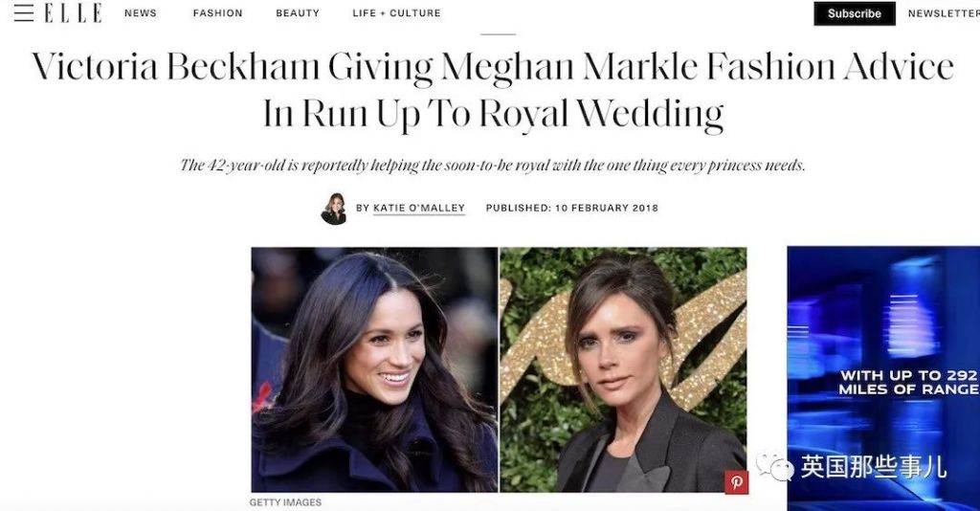Click the Getty Images photo credit
This screenshot has width=980, height=511.
pyautogui.click(x=285, y=502)
